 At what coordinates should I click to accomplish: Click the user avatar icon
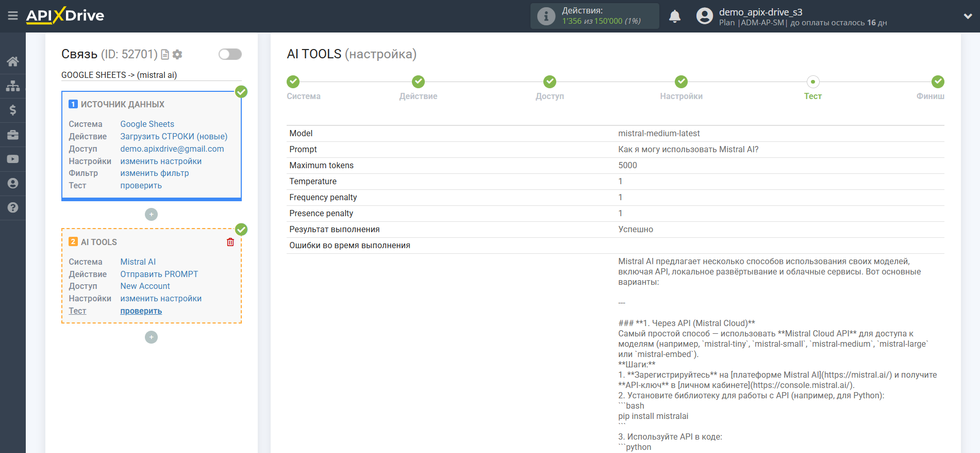click(704, 16)
